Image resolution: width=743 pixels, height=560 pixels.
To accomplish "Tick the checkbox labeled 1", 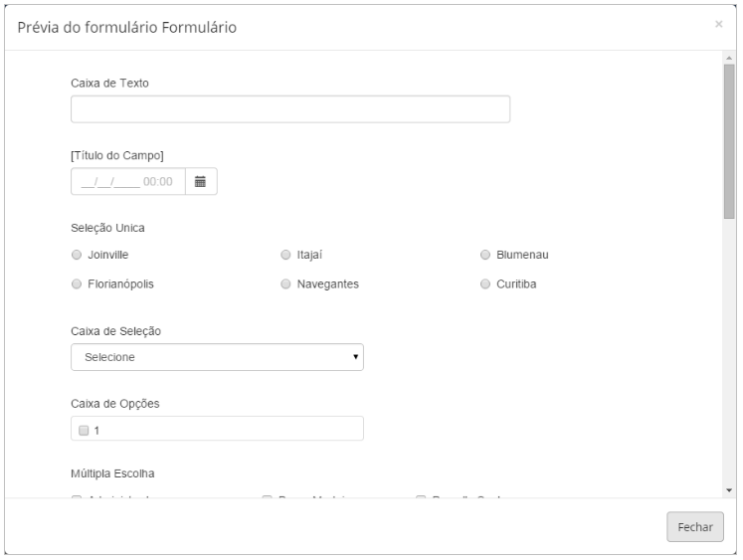I will pos(84,430).
